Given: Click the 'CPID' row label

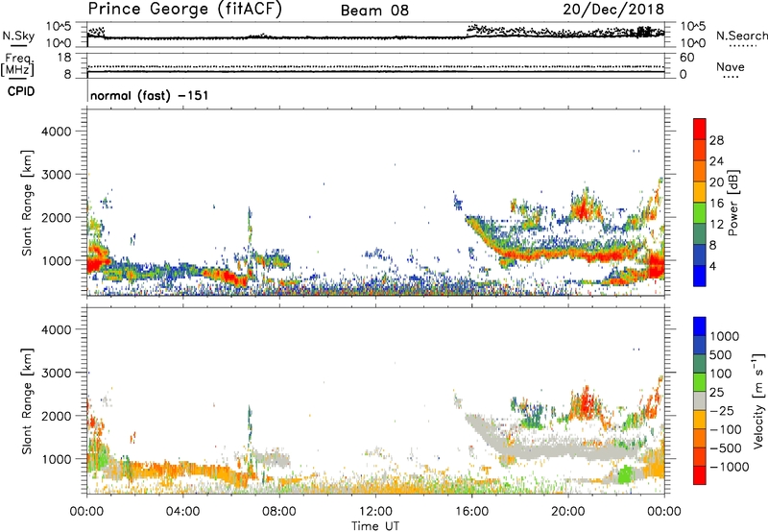Looking at the screenshot, I should point(21,91).
